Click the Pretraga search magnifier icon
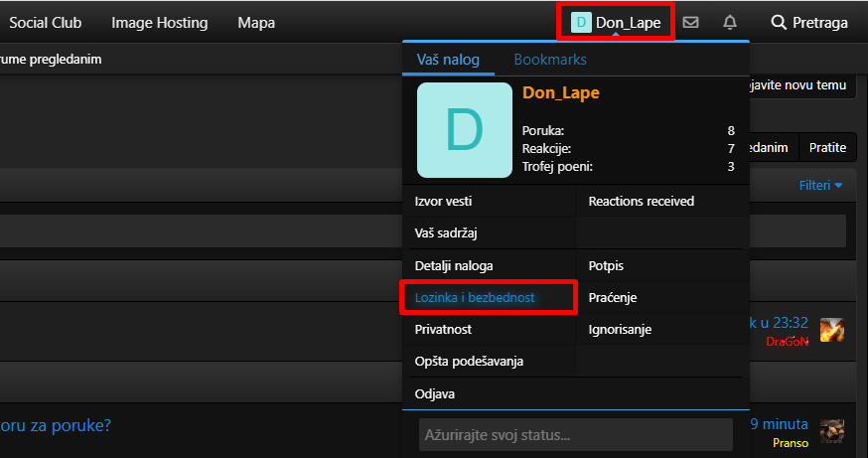Screen dimensions: 868x458 click(x=779, y=22)
